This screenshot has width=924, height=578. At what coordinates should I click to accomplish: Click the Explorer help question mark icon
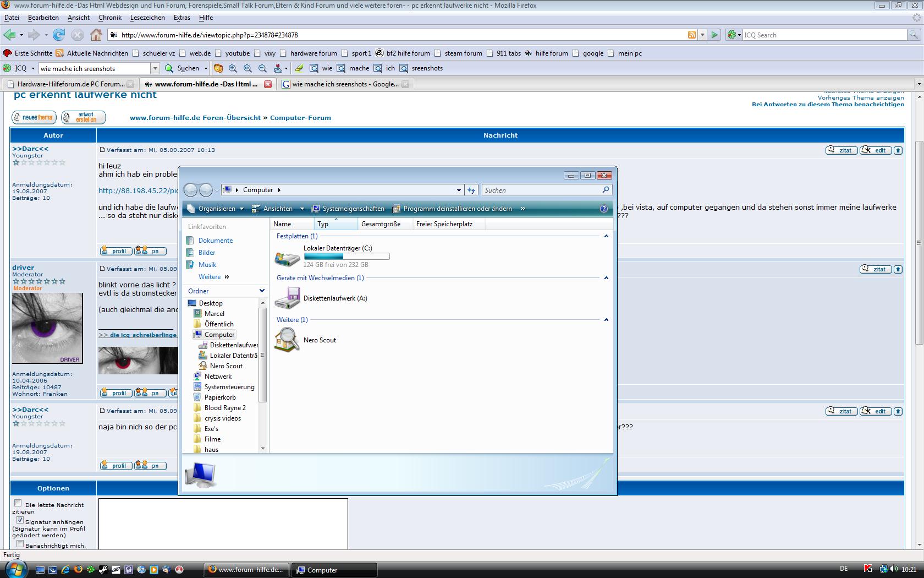(x=603, y=209)
